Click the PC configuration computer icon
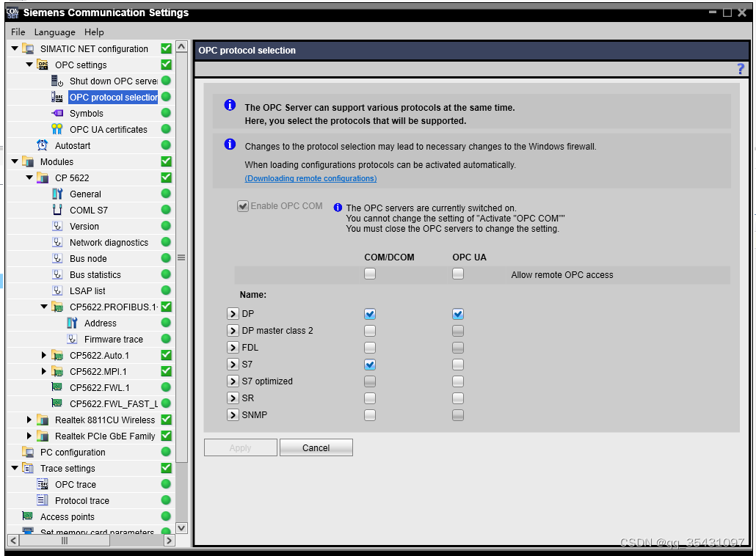This screenshot has height=556, width=756. [x=28, y=452]
